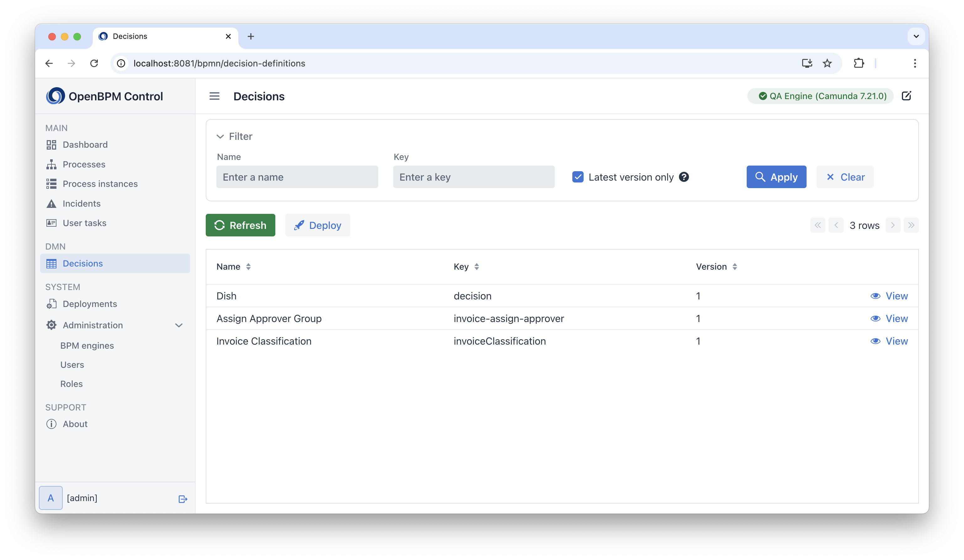Sort the table by Version column
The image size is (964, 560).
pyautogui.click(x=716, y=267)
